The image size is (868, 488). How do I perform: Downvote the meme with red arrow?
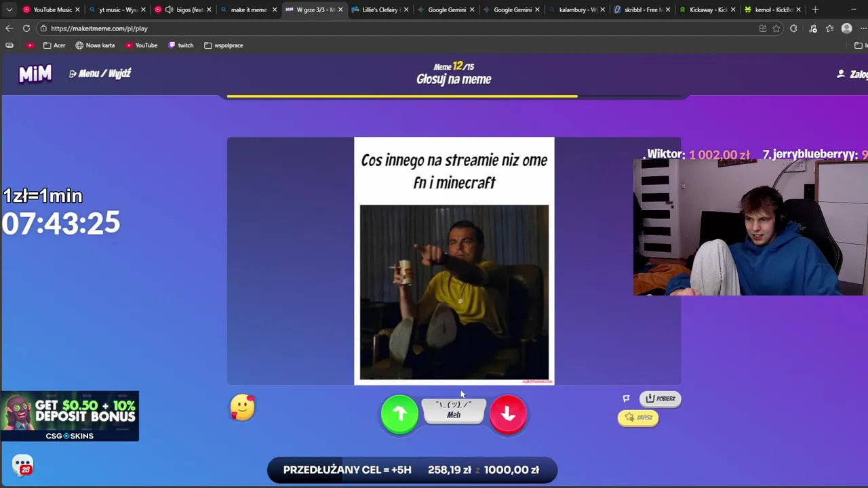point(508,413)
